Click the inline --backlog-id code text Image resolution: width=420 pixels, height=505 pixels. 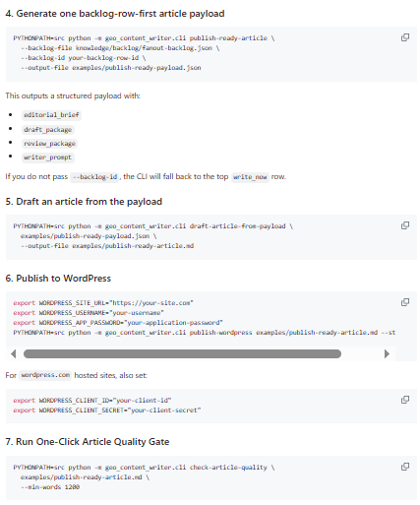click(x=94, y=177)
